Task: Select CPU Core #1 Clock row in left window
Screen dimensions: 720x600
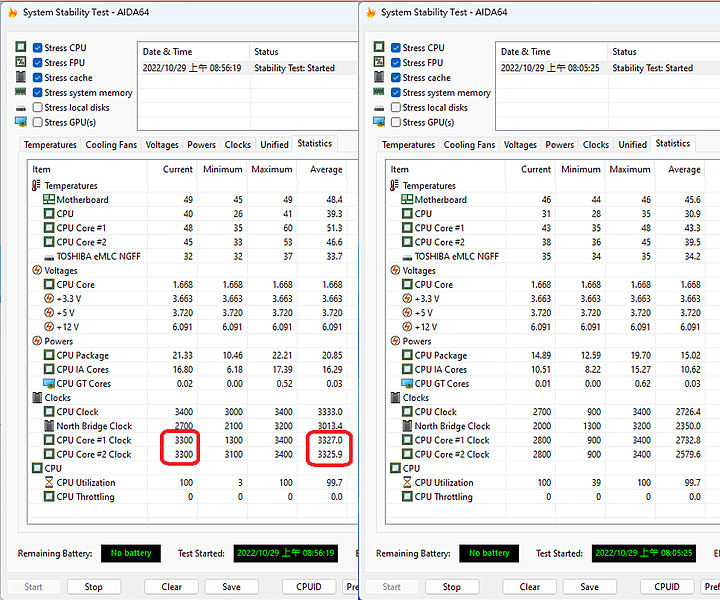Action: 193,440
